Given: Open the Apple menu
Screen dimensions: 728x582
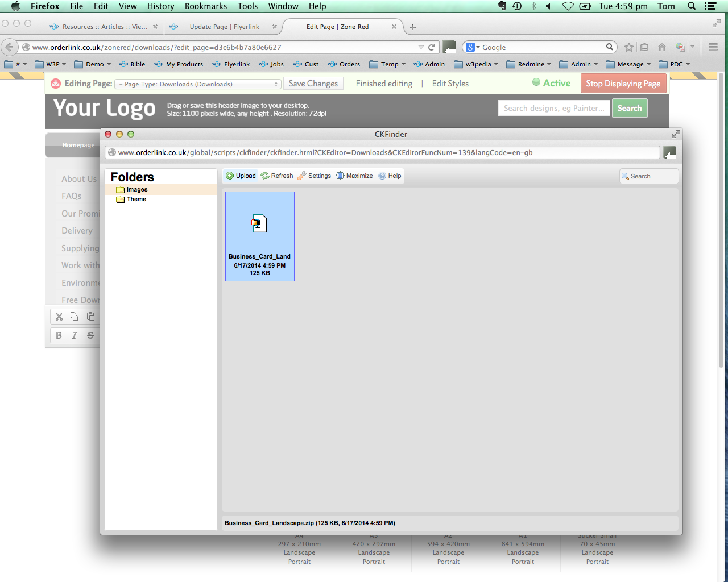Looking at the screenshot, I should (x=15, y=6).
